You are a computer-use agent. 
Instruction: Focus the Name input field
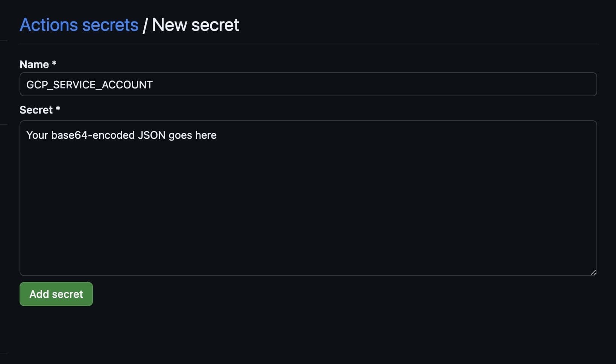click(x=308, y=84)
